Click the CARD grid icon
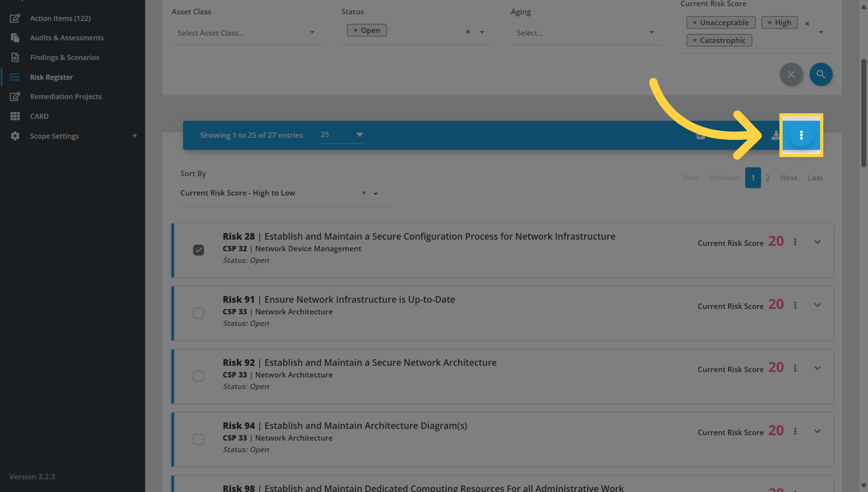The width and height of the screenshot is (868, 492). tap(15, 116)
